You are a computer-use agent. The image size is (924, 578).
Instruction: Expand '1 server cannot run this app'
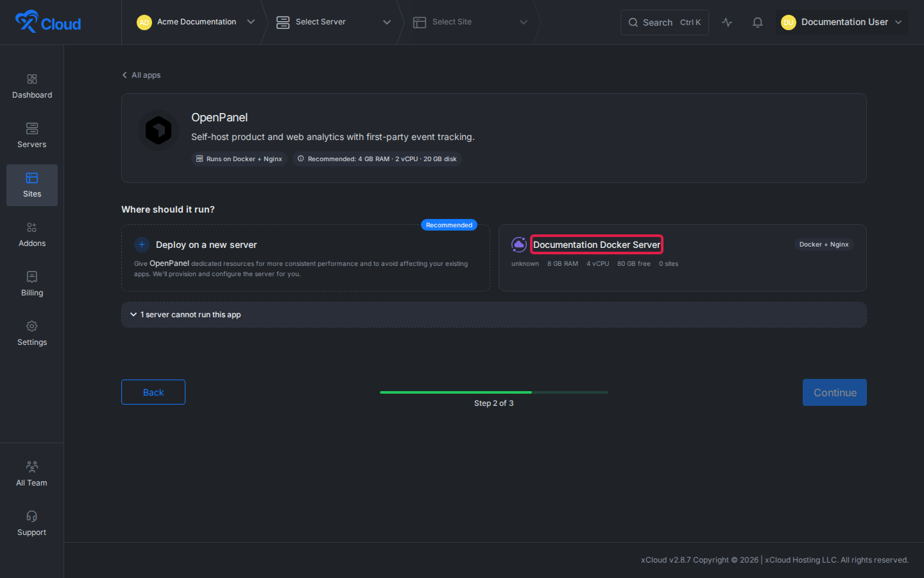coord(494,315)
